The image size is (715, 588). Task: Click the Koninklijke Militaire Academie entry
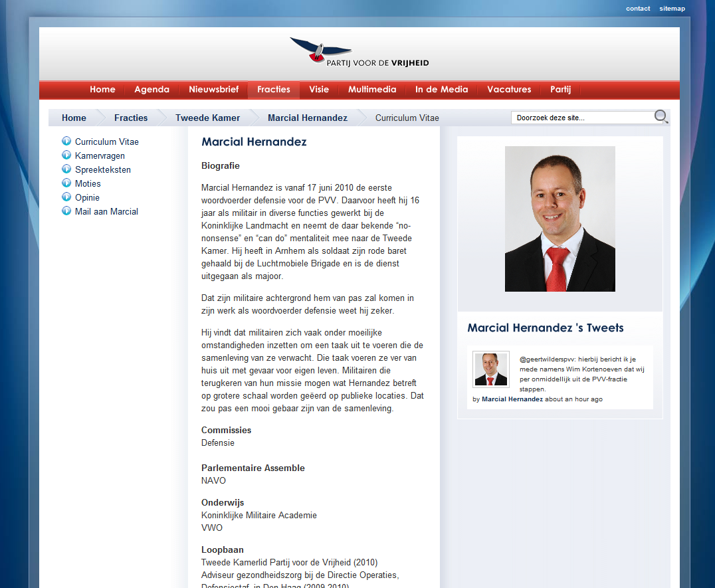(x=259, y=516)
